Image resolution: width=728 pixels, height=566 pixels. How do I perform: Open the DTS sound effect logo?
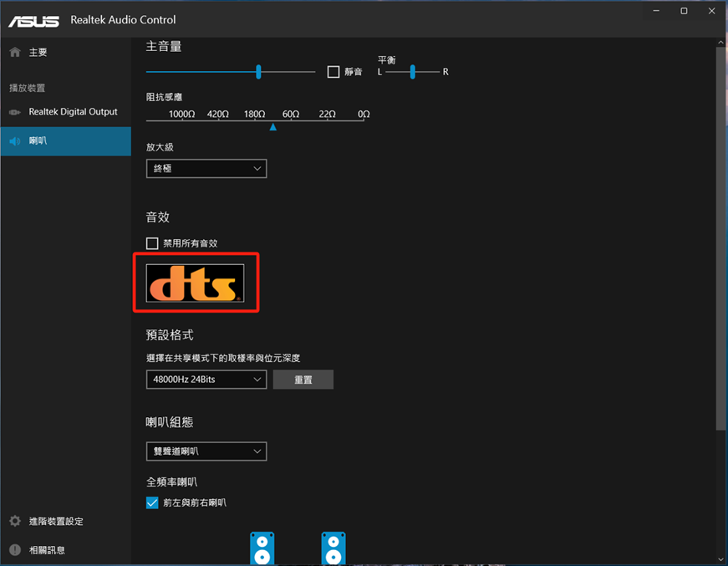coord(195,283)
